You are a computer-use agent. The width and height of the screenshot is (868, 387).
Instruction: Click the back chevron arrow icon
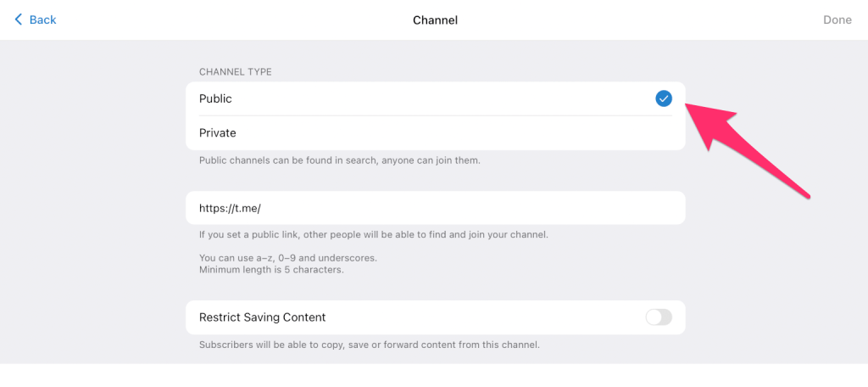pyautogui.click(x=19, y=20)
